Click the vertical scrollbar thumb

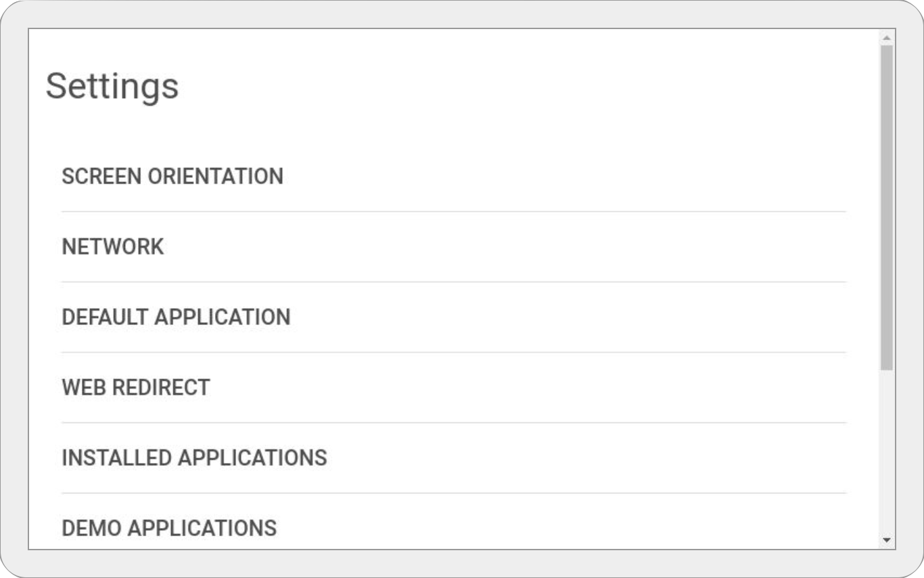pos(887,206)
